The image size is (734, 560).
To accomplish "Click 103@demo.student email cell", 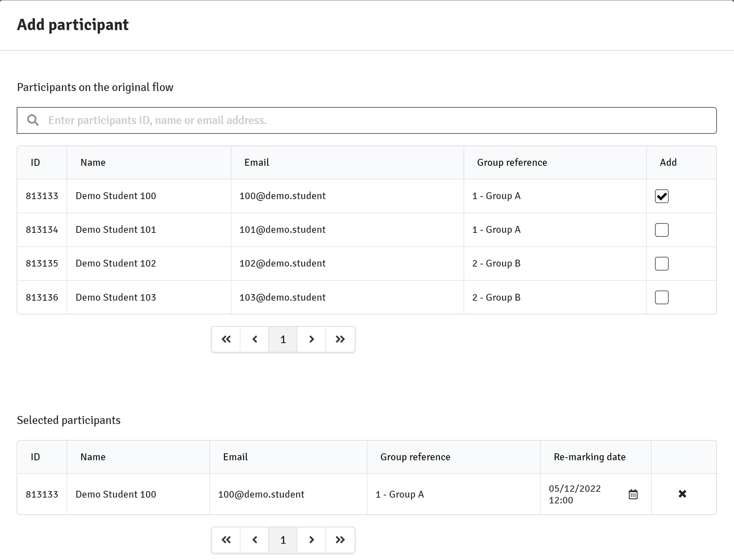I will coord(347,297).
